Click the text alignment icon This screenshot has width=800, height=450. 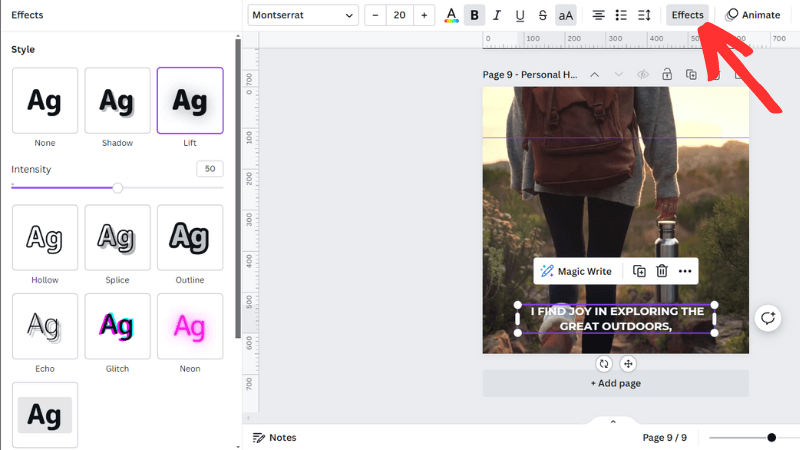coord(598,15)
